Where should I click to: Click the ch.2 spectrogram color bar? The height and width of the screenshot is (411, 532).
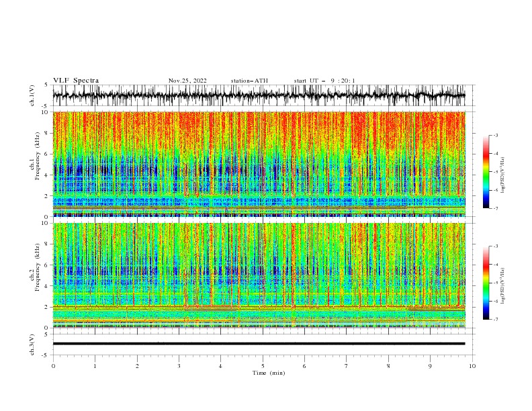[x=486, y=283]
